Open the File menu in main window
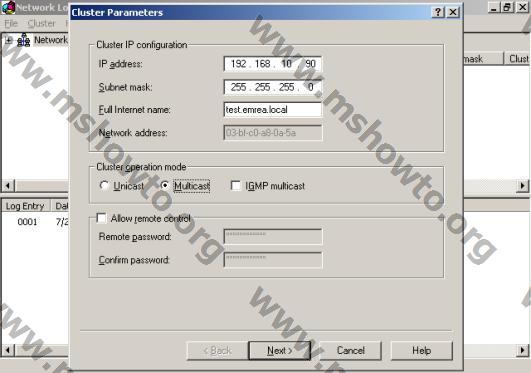This screenshot has width=531, height=373. pos(11,23)
